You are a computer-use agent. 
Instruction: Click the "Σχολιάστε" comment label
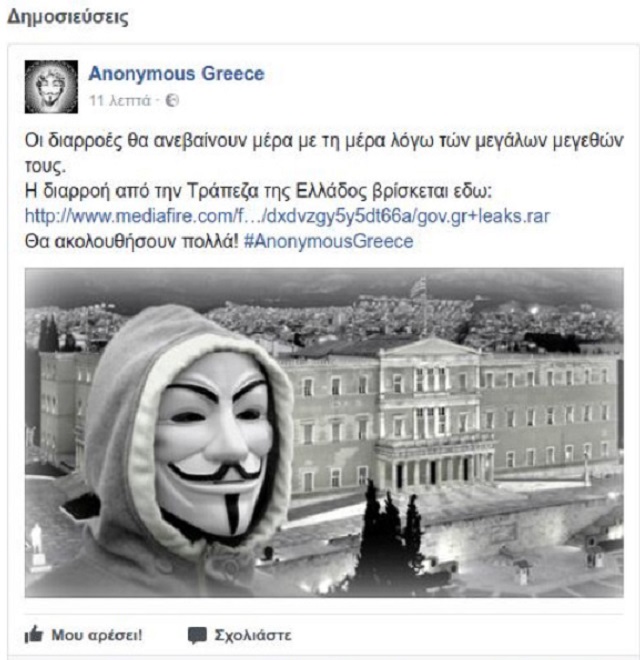pyautogui.click(x=253, y=635)
